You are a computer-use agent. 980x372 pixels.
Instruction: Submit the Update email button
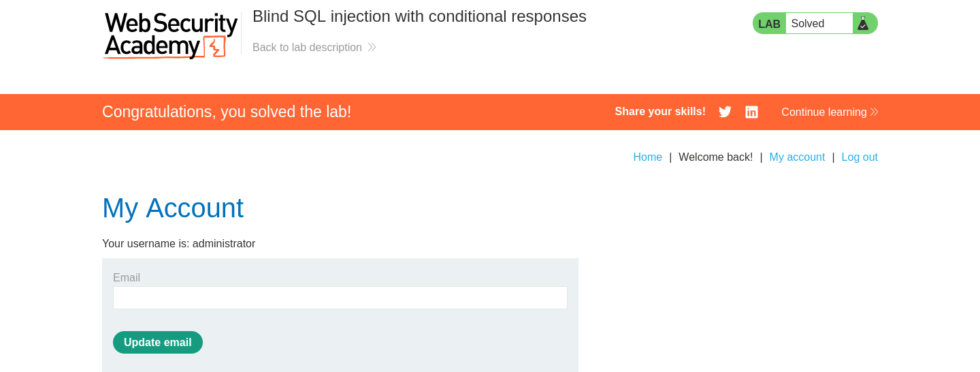click(x=158, y=342)
